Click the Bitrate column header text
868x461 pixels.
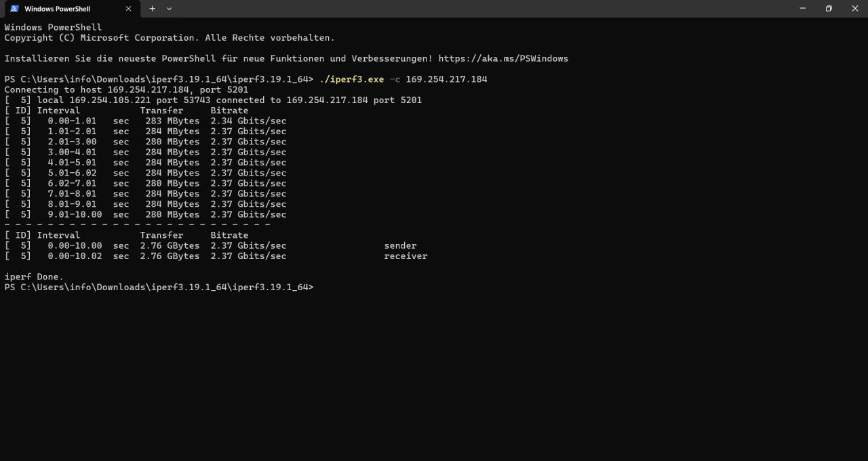click(x=229, y=110)
